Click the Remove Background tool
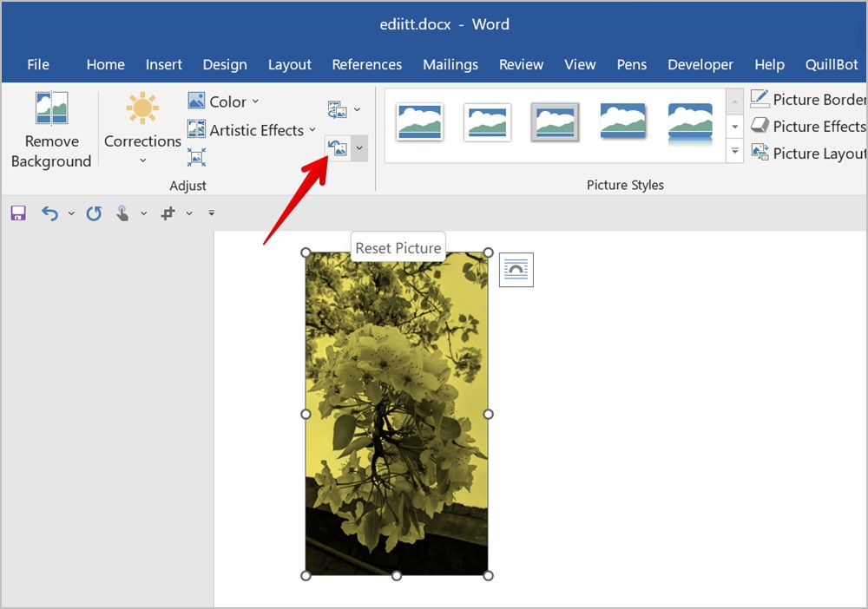868x609 pixels. pyautogui.click(x=51, y=130)
